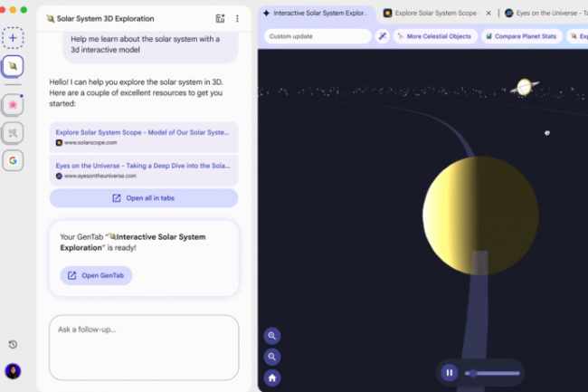
Task: Click Open all in tabs button
Action: (144, 198)
